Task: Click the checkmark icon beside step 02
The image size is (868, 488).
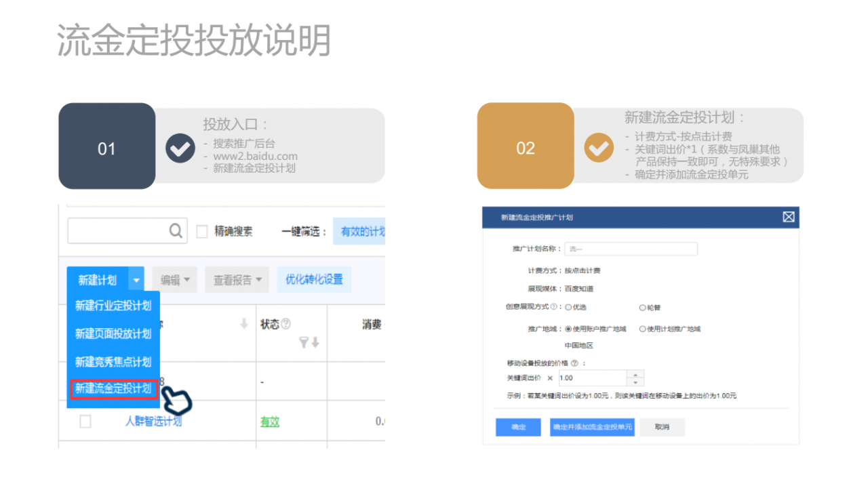Action: click(599, 148)
